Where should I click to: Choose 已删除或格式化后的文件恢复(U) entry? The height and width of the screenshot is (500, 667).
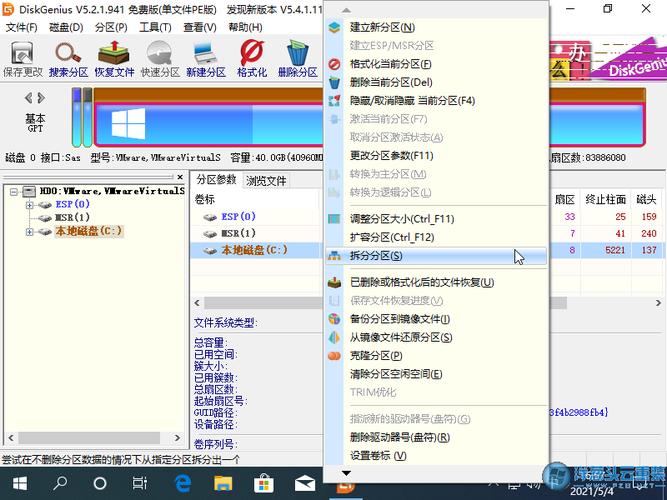[x=436, y=283]
